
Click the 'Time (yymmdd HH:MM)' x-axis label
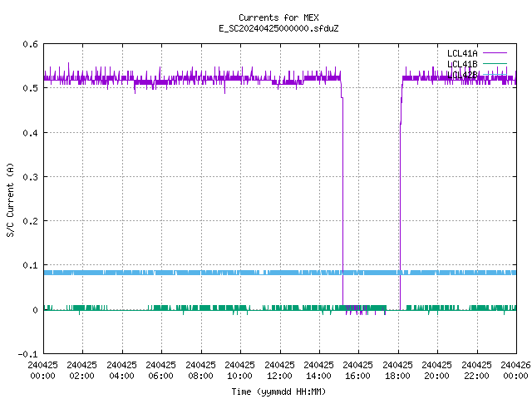point(278,392)
